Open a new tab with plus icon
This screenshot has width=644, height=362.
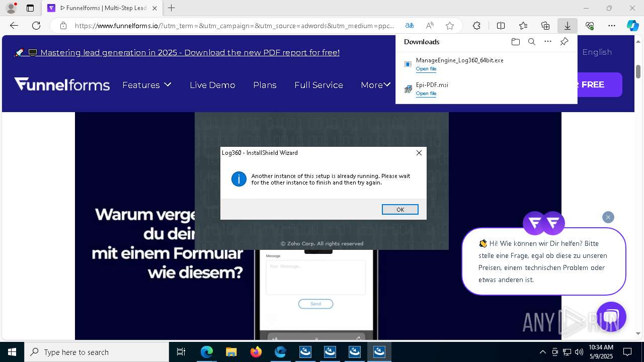coord(172,8)
